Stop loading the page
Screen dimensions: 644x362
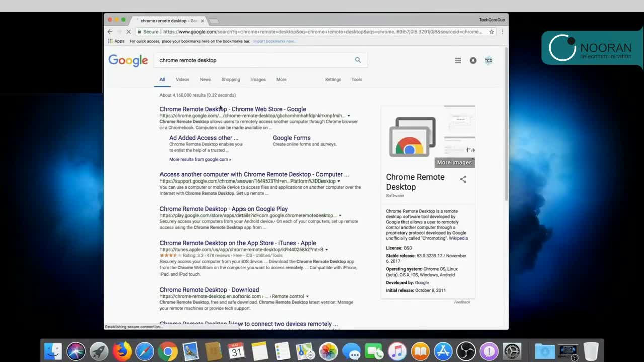tap(128, 32)
